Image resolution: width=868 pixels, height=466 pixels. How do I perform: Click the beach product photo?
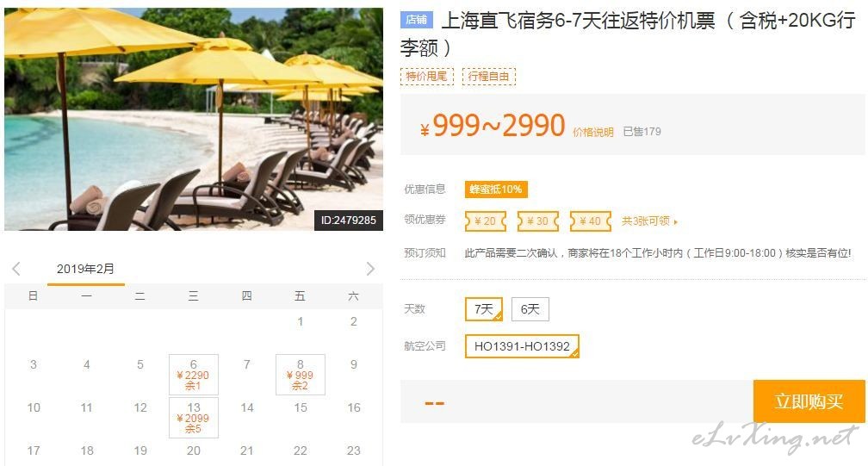(x=194, y=119)
